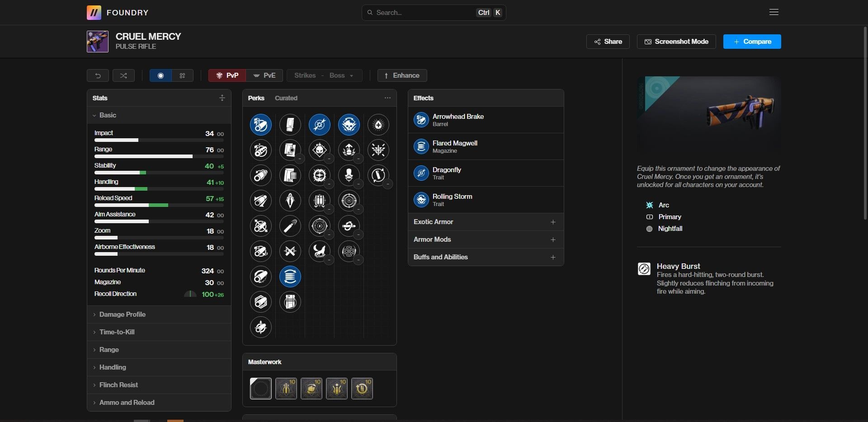Open the hamburger menu icon
This screenshot has height=422, width=868.
[x=774, y=12]
